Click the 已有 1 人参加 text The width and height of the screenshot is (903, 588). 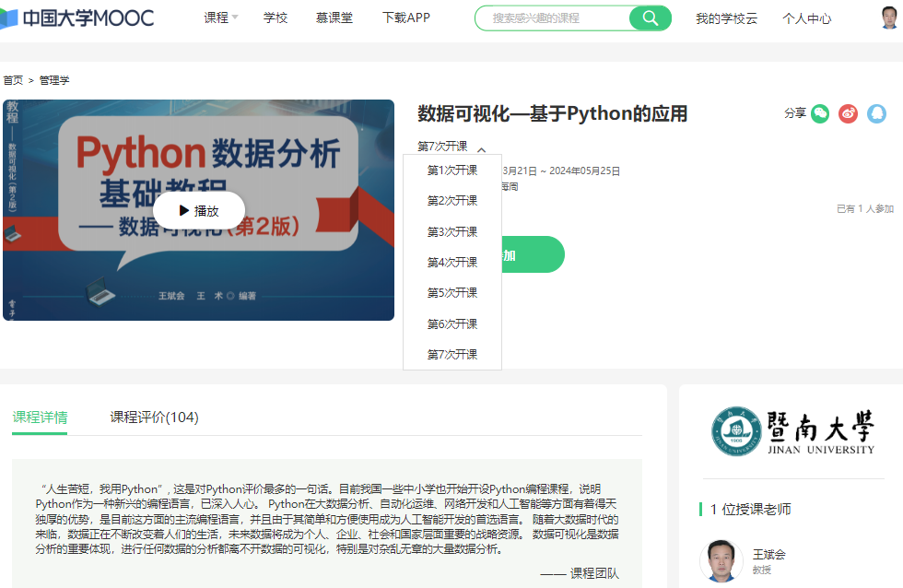865,208
